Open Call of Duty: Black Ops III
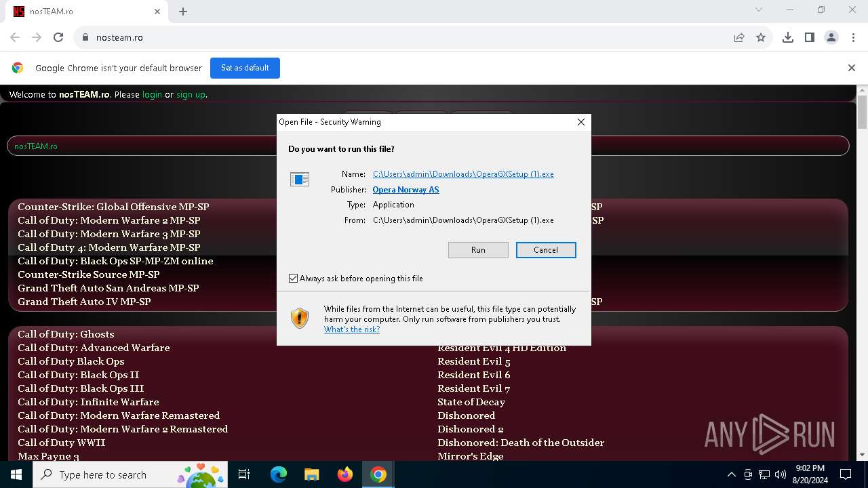868x488 pixels. [81, 388]
